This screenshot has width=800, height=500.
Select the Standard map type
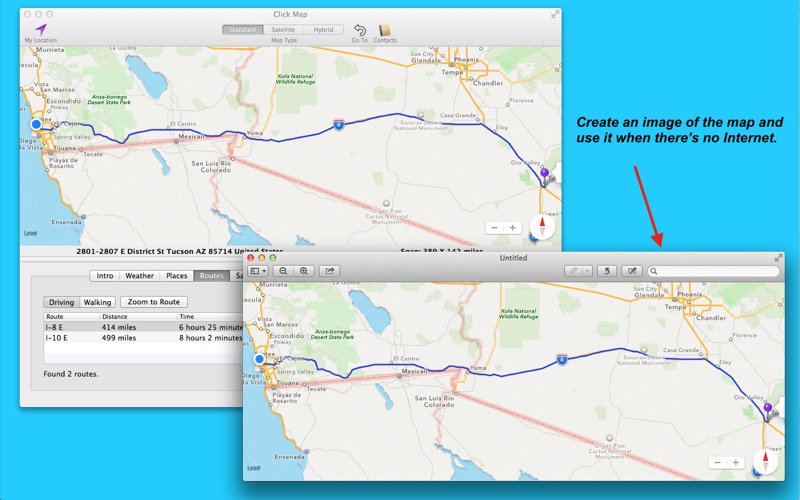click(x=242, y=30)
